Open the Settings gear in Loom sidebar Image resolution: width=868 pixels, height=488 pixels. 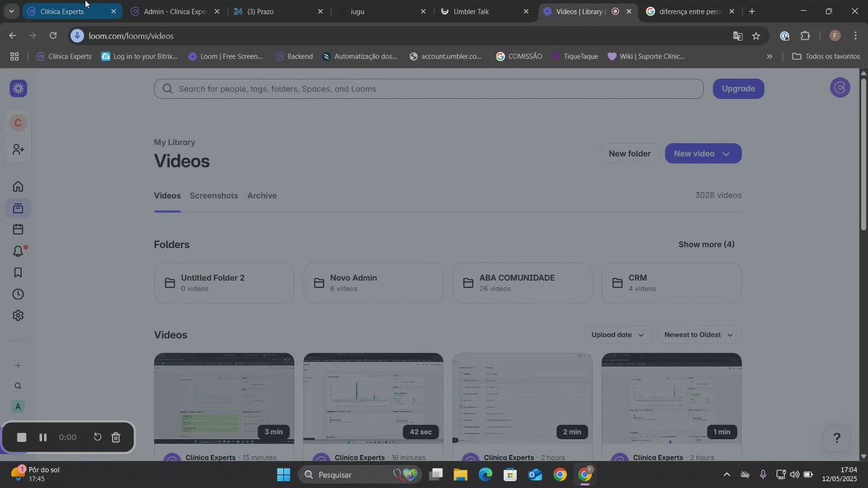(18, 316)
